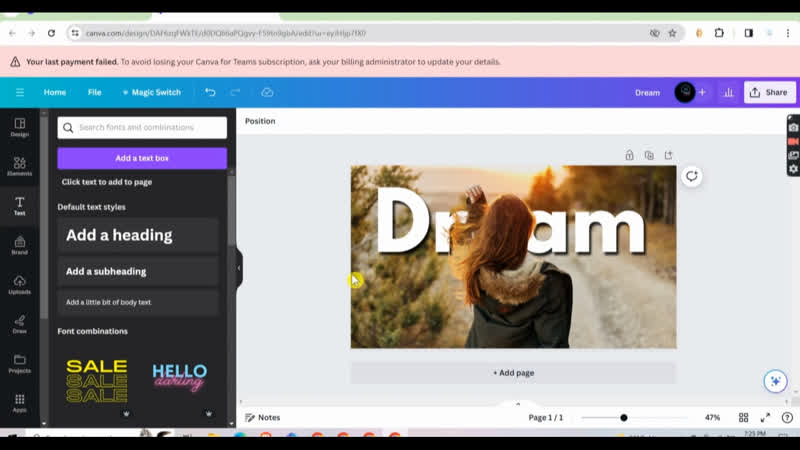Image resolution: width=800 pixels, height=450 pixels.
Task: Select the SALE font combination thumbnail
Action: pos(97,381)
